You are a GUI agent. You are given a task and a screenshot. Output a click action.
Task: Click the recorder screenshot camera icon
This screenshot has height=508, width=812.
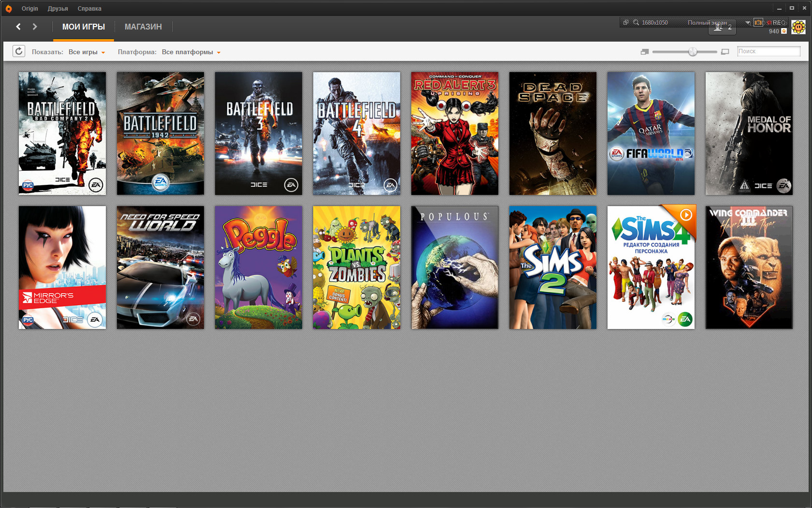pyautogui.click(x=758, y=23)
